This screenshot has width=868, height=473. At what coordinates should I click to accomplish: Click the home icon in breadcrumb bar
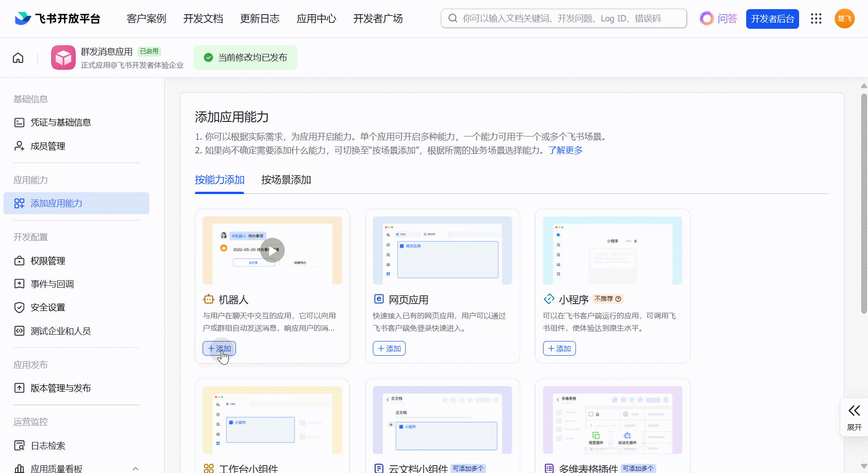pos(18,58)
